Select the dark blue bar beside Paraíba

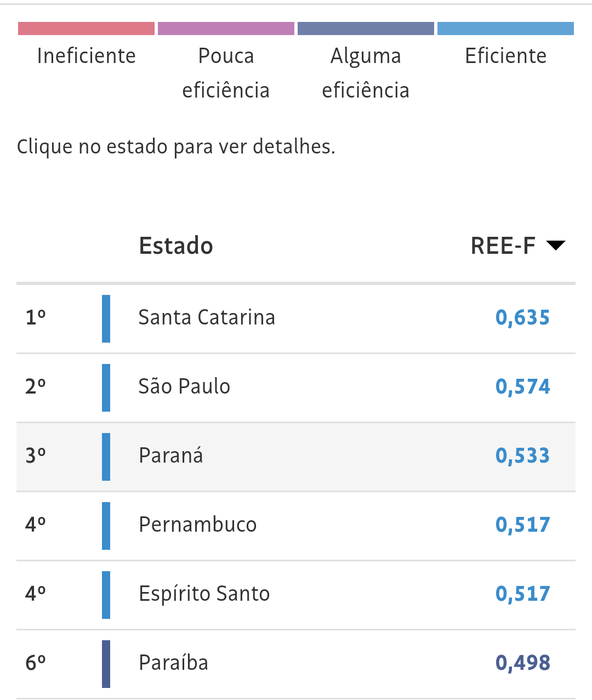coord(106,663)
